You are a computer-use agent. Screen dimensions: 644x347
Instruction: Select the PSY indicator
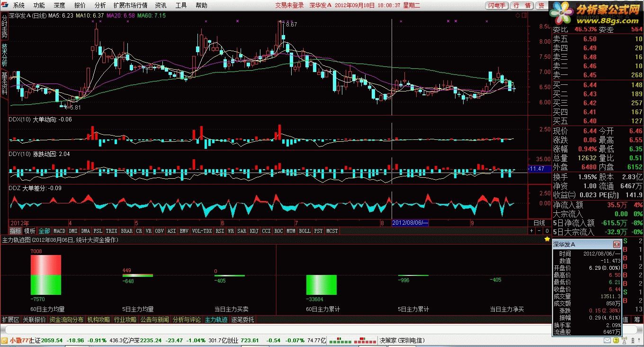[x=318, y=231]
